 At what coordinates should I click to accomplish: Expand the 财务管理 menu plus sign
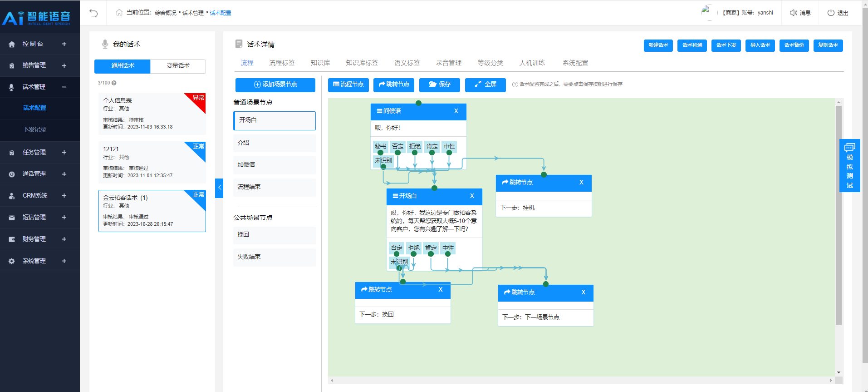click(x=64, y=239)
